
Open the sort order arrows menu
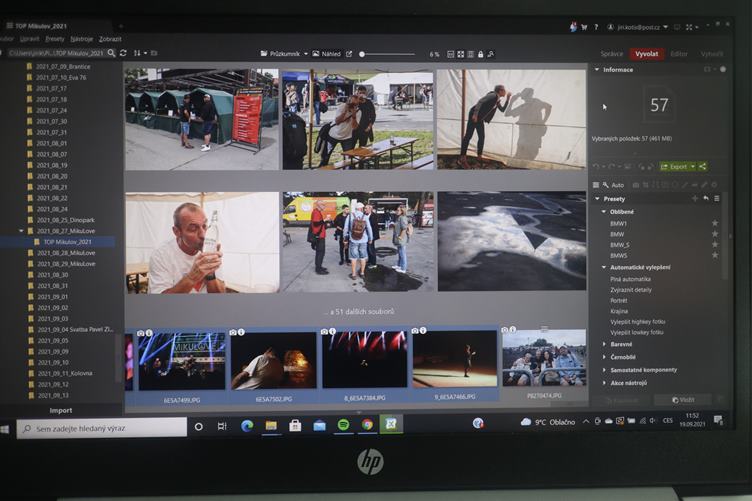(139, 53)
